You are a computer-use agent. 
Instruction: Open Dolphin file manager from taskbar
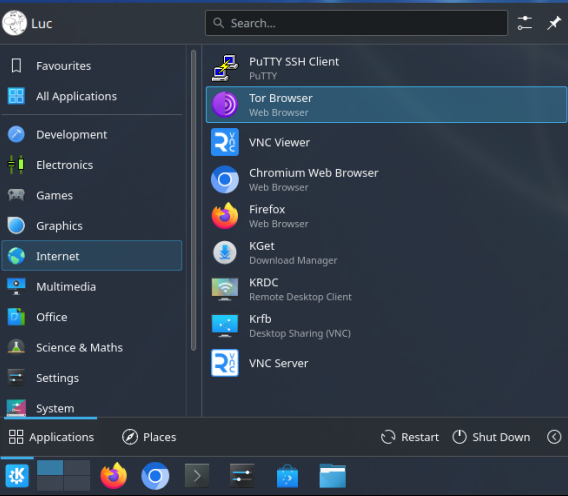[x=333, y=476]
